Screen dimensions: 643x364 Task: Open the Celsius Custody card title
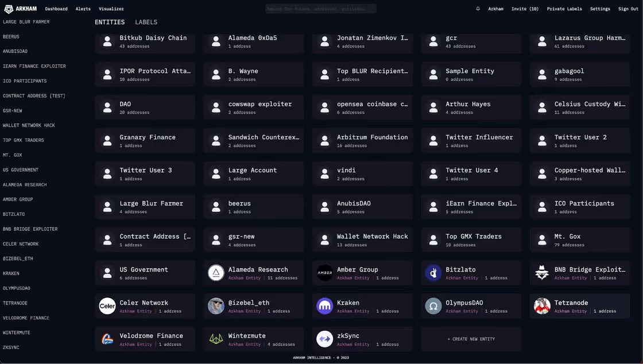coord(590,104)
